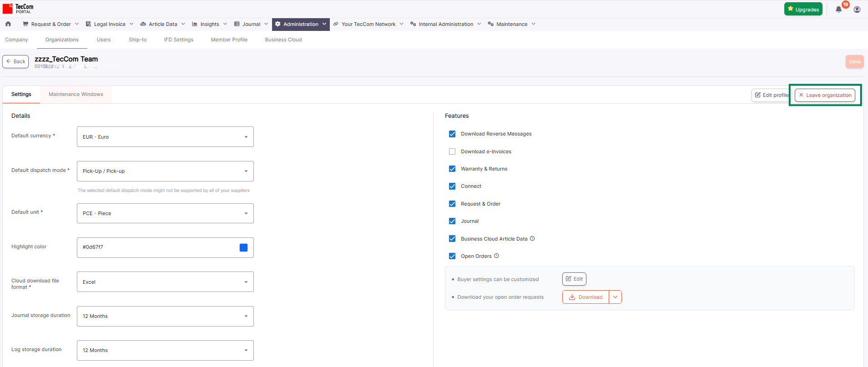This screenshot has height=367, width=868.
Task: Open the Administration menu
Action: [301, 24]
